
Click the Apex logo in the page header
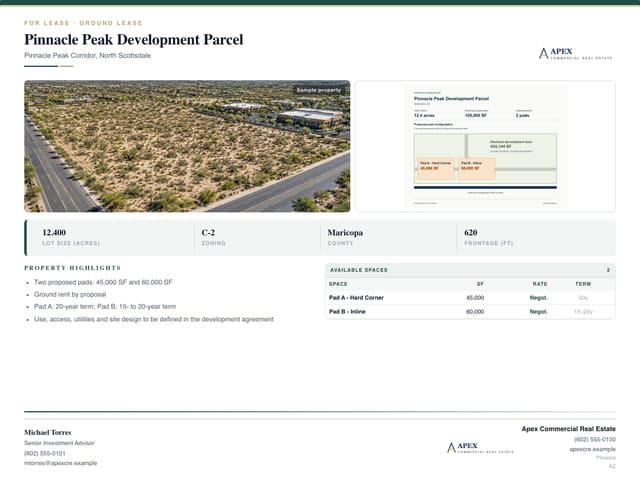(x=576, y=53)
